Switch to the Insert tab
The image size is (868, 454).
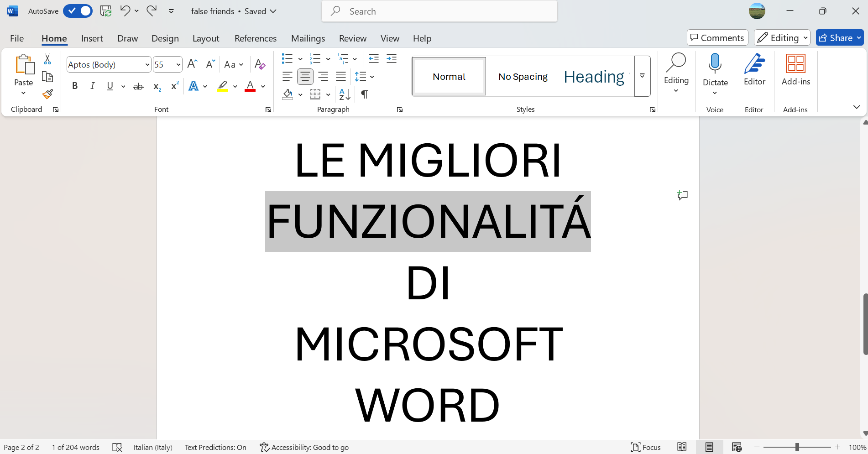click(92, 38)
